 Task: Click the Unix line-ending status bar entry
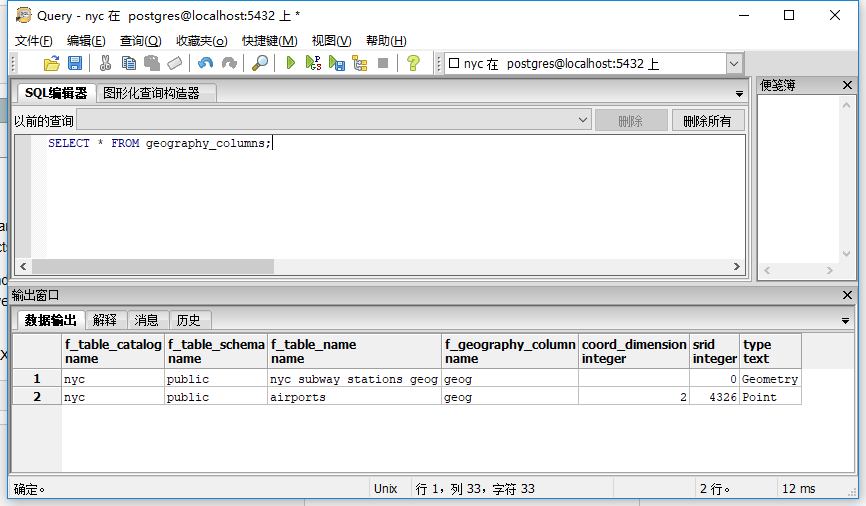[386, 489]
